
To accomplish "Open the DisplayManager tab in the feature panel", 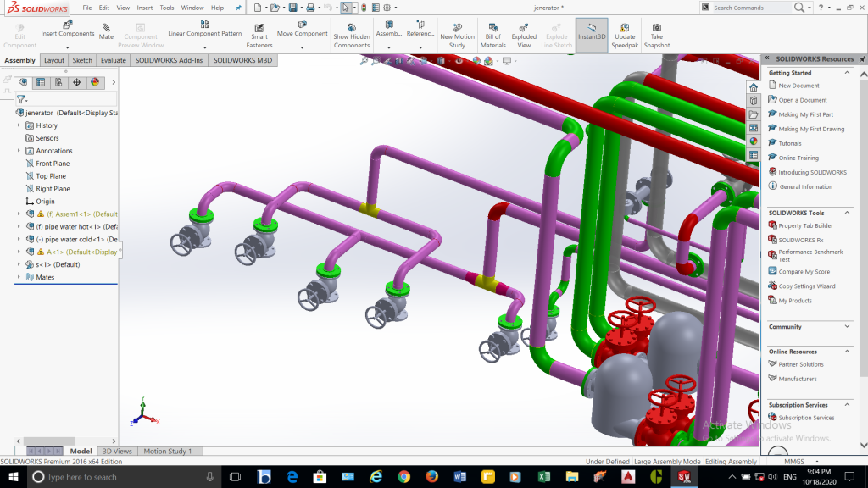I will [x=95, y=82].
